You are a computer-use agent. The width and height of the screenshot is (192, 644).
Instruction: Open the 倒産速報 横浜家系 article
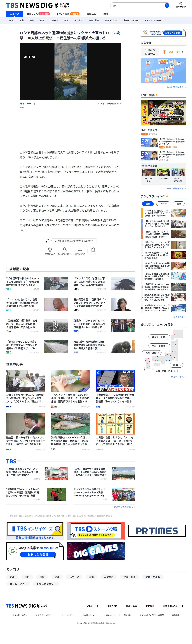(x=37, y=326)
